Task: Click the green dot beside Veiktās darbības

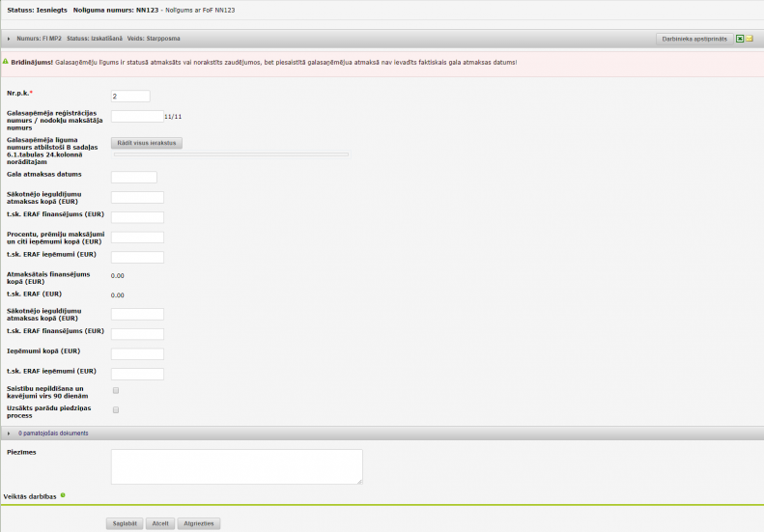Action: pyautogui.click(x=63, y=495)
